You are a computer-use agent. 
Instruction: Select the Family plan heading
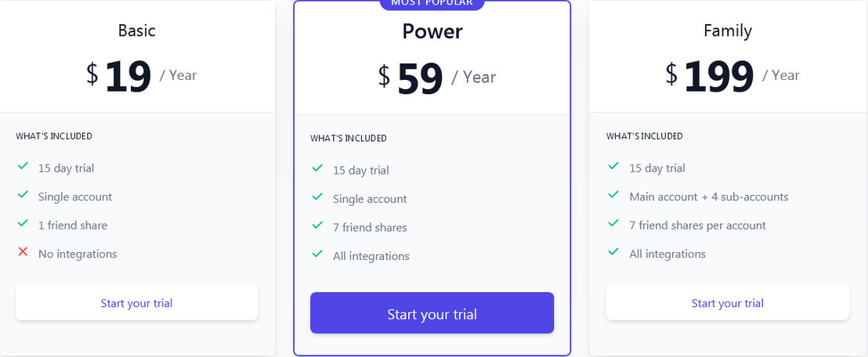[x=728, y=31]
